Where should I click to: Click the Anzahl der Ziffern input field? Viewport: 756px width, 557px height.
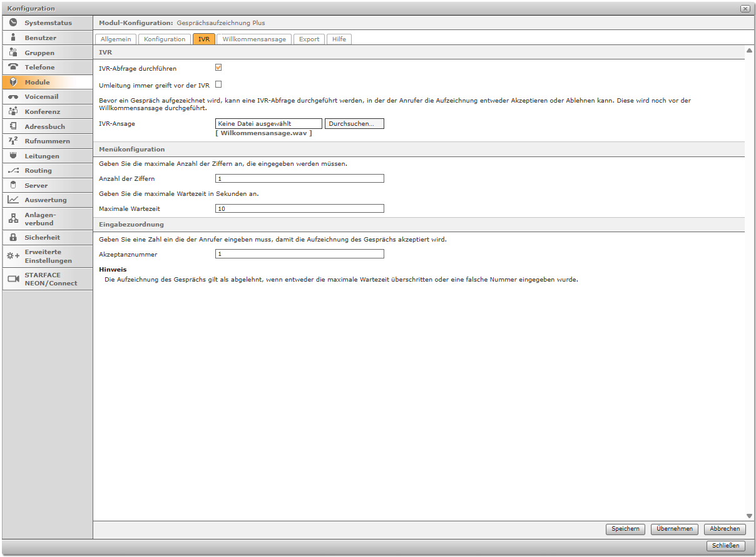(299, 178)
